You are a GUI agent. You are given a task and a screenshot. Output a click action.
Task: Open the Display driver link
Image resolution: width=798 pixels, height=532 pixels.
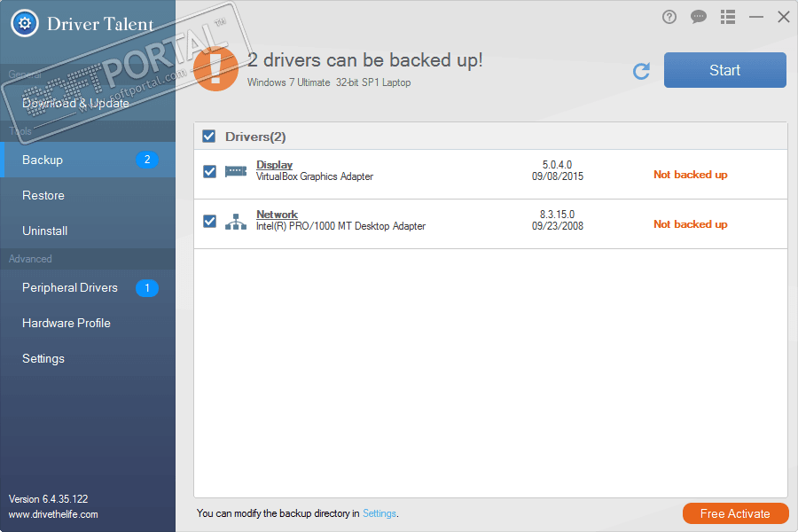click(x=274, y=165)
